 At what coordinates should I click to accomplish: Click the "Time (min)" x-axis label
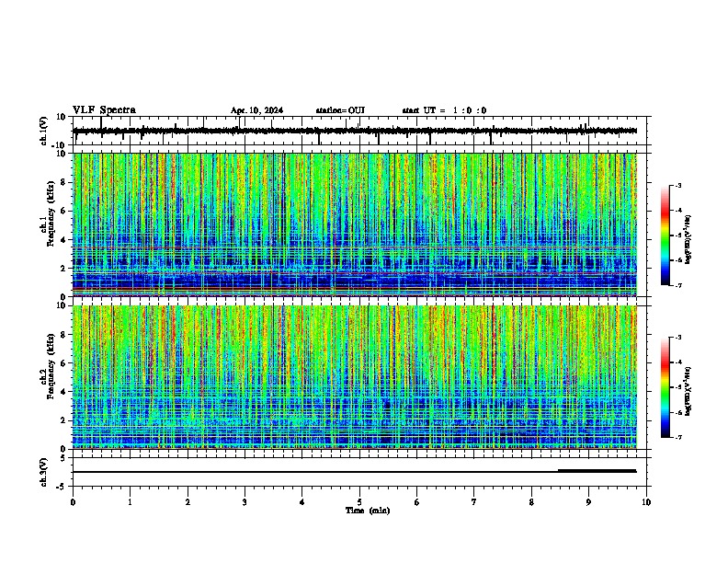click(x=368, y=511)
